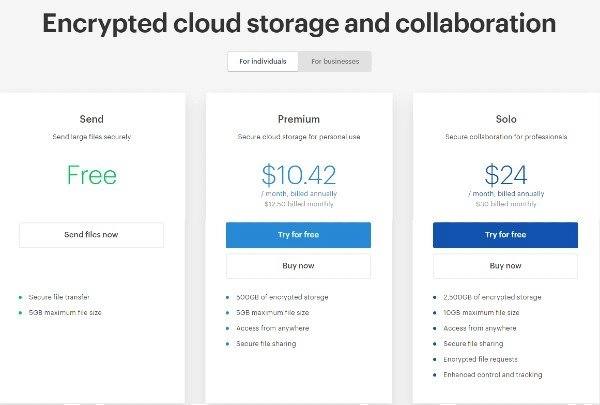Click Buy now under the Premium plan
Viewport: 600px width, 405px height.
pos(298,266)
